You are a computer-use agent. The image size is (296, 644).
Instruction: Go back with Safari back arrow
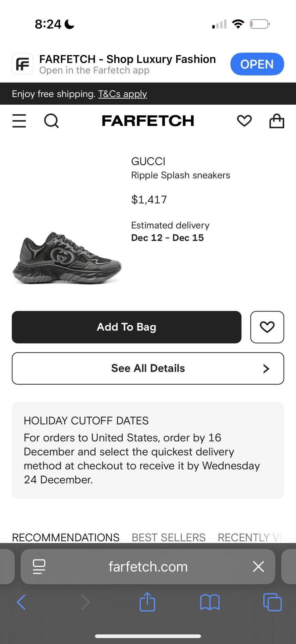point(21,602)
